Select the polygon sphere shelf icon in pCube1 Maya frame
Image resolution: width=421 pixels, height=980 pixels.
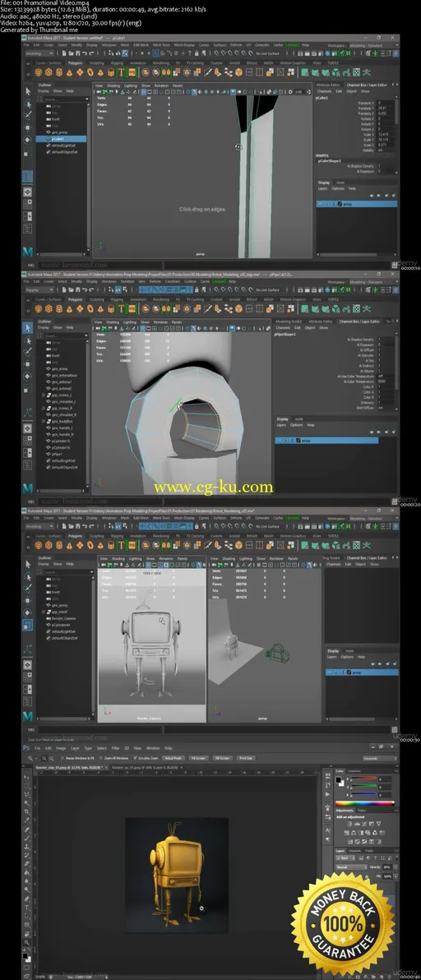39,72
